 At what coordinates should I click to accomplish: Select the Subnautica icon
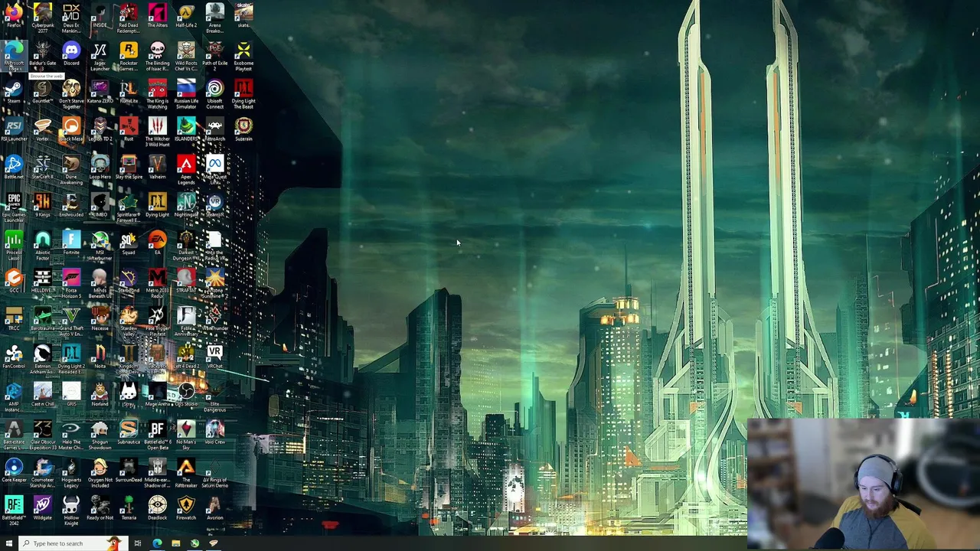[129, 433]
